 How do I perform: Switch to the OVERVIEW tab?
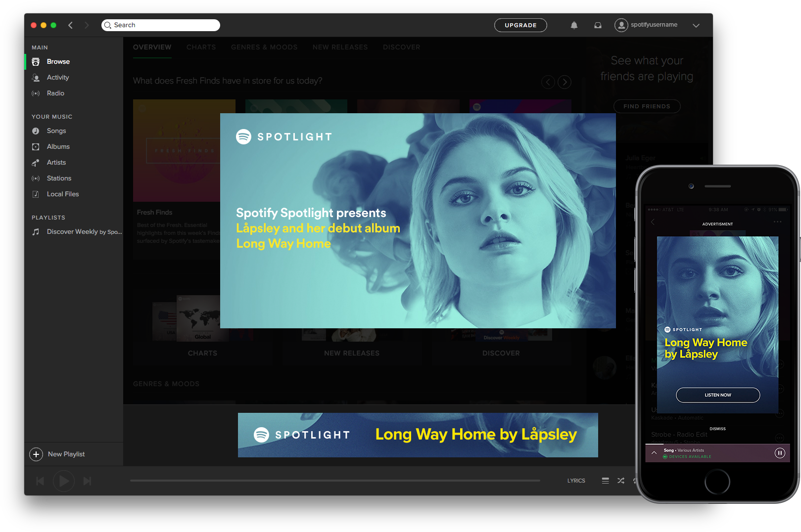tap(152, 47)
